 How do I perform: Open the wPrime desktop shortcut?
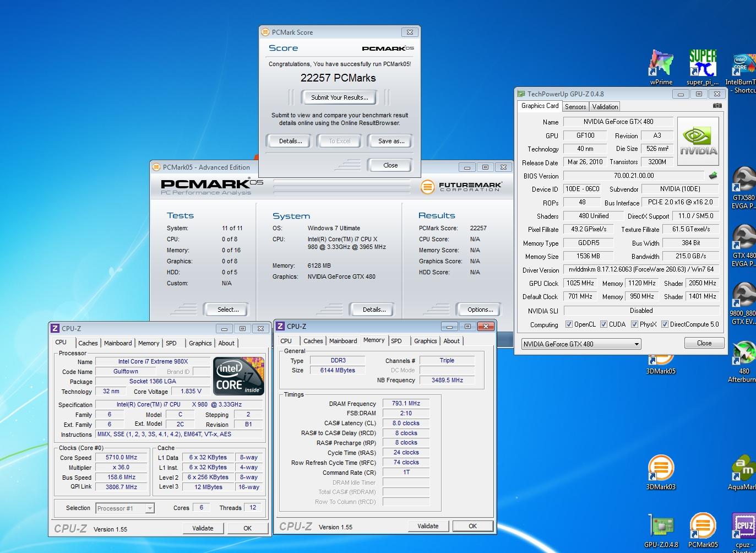(x=661, y=66)
